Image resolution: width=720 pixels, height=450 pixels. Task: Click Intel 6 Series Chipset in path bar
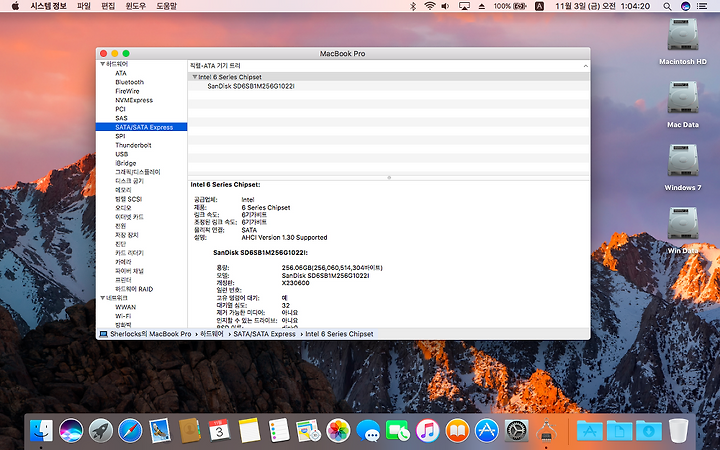(x=339, y=334)
